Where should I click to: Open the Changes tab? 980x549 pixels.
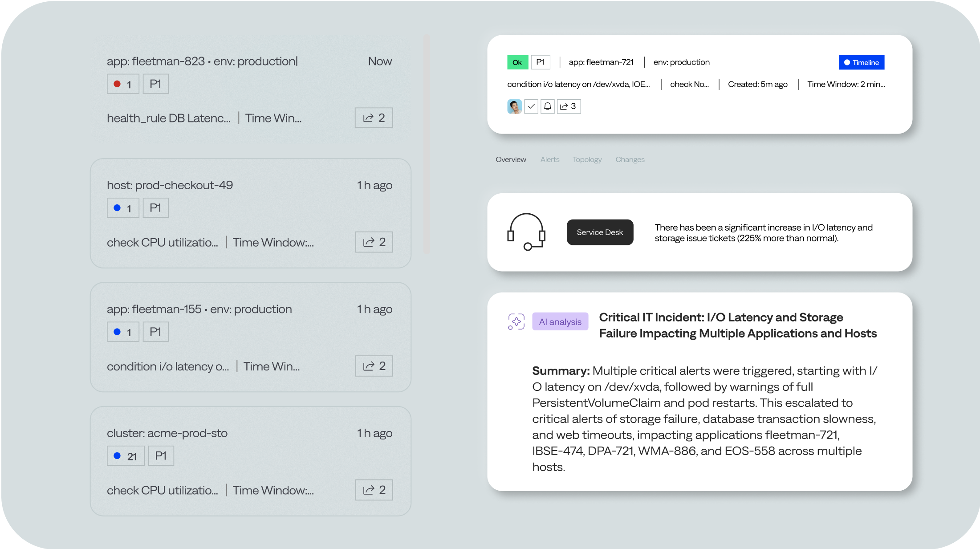(x=630, y=159)
